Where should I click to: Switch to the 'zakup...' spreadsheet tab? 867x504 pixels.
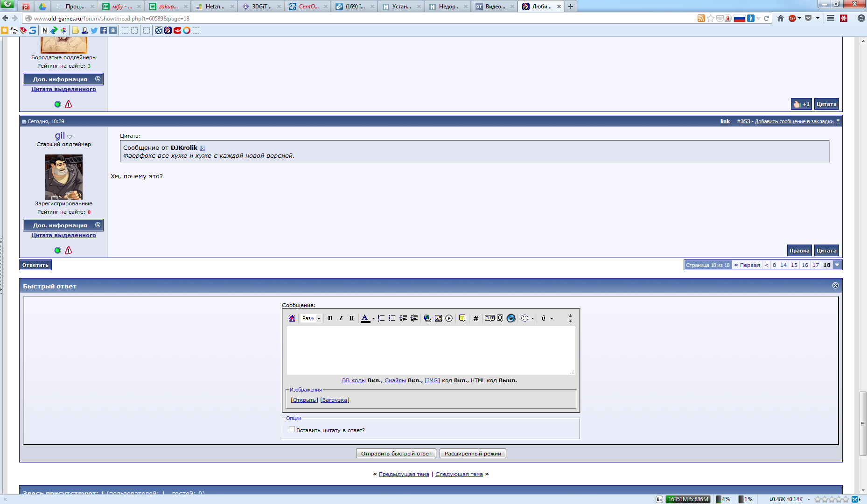168,7
